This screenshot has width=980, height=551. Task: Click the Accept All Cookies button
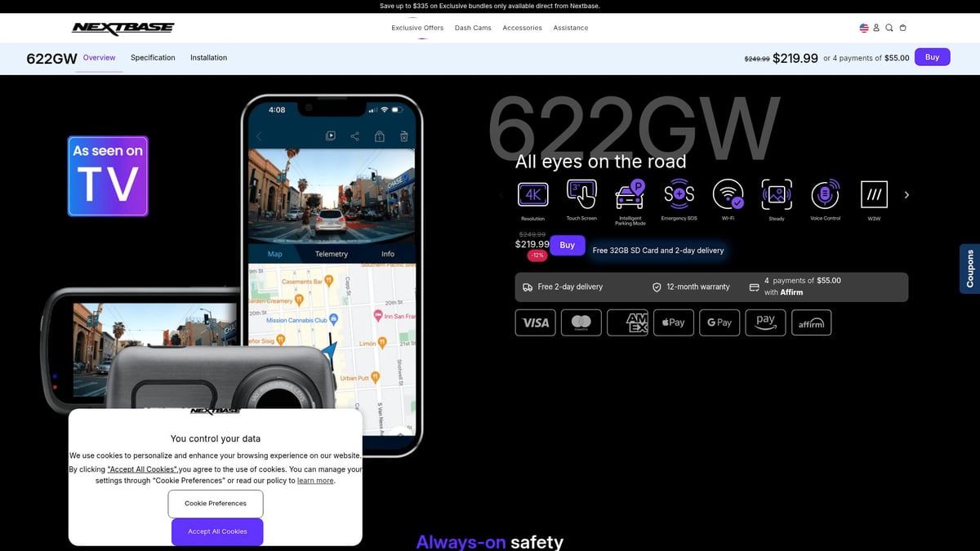[216, 531]
